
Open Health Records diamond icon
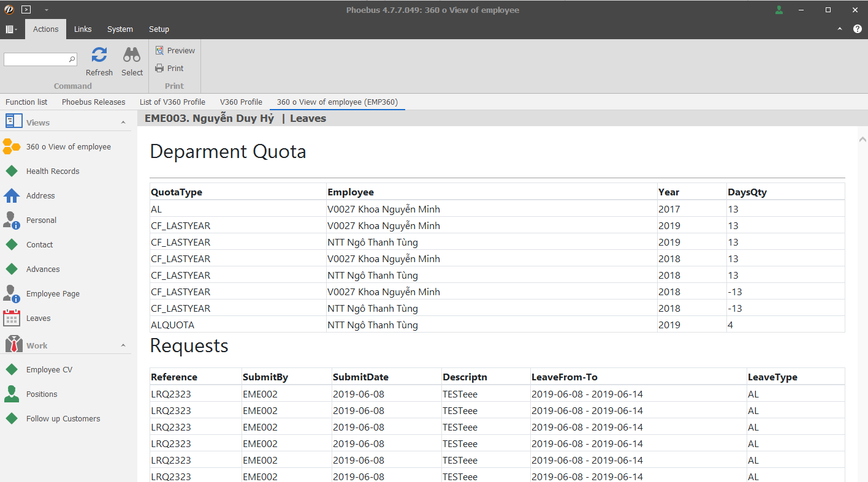coord(12,171)
